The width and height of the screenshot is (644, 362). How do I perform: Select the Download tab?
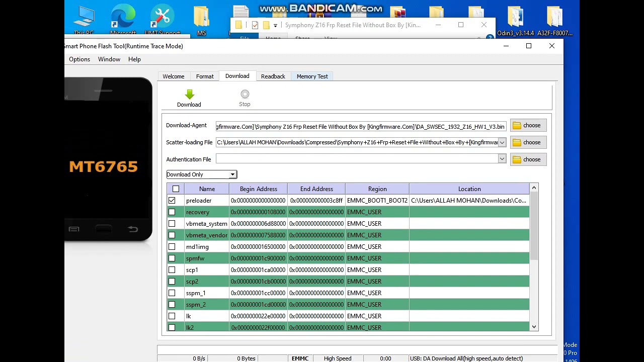(x=237, y=76)
